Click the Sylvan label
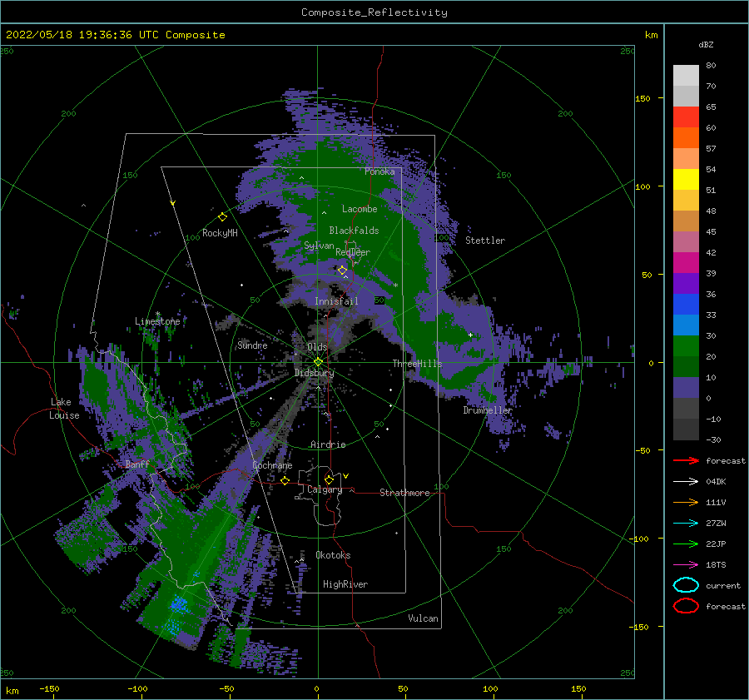749x700 pixels. click(x=319, y=246)
